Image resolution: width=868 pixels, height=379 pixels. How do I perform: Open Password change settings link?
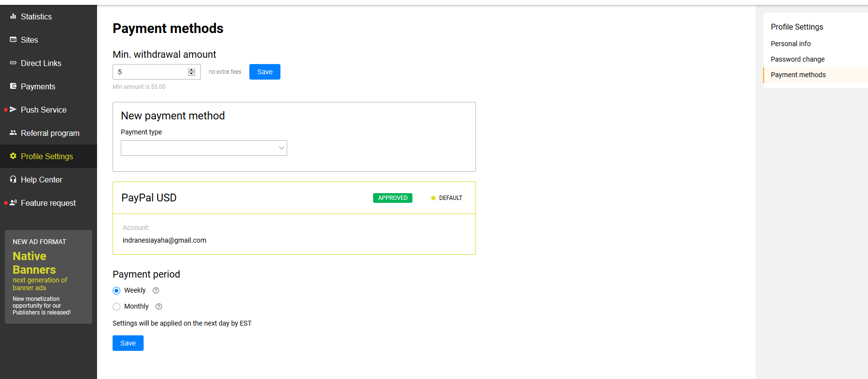(798, 59)
